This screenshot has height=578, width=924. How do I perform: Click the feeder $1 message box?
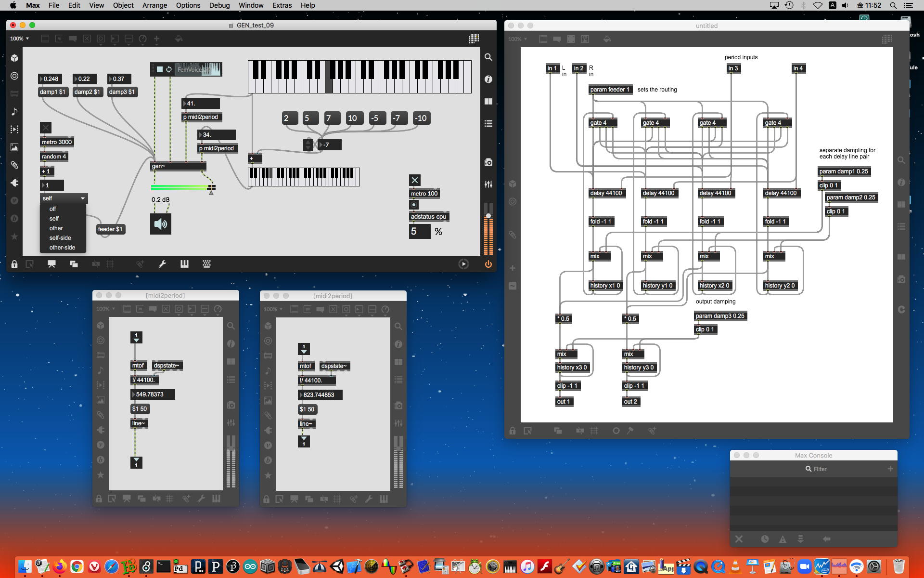tap(110, 229)
